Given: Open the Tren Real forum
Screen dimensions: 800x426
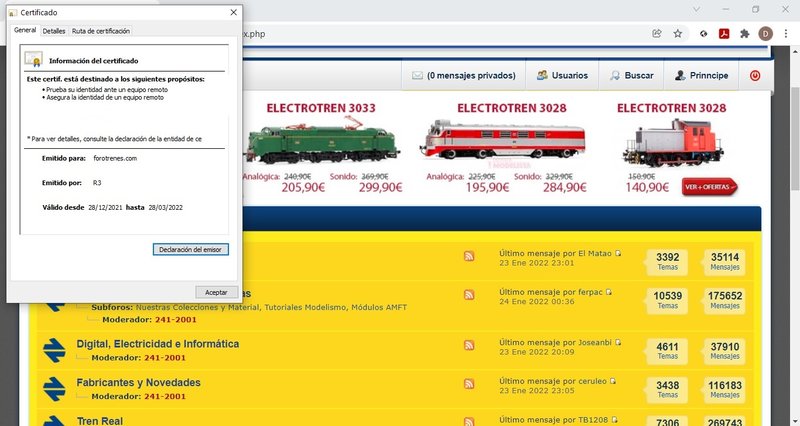Looking at the screenshot, I should click(x=99, y=421).
